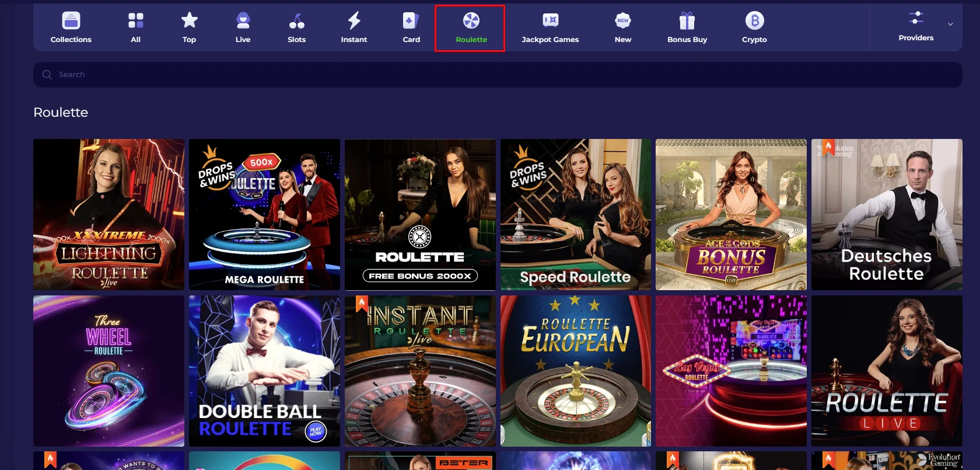Switch to the Crypto tab label
The height and width of the screenshot is (470, 980).
click(754, 40)
